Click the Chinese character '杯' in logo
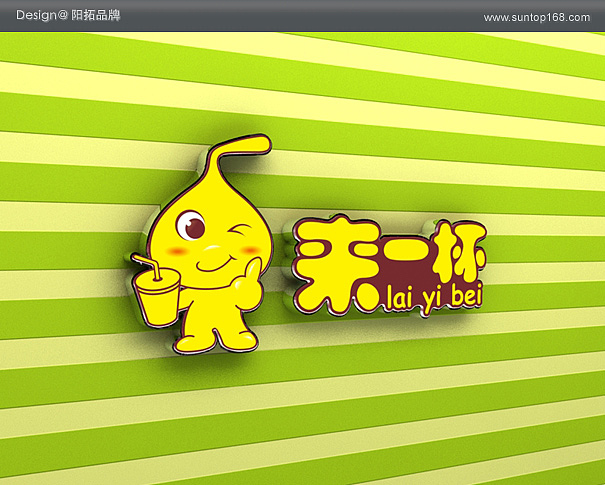605x485 pixels. point(459,252)
